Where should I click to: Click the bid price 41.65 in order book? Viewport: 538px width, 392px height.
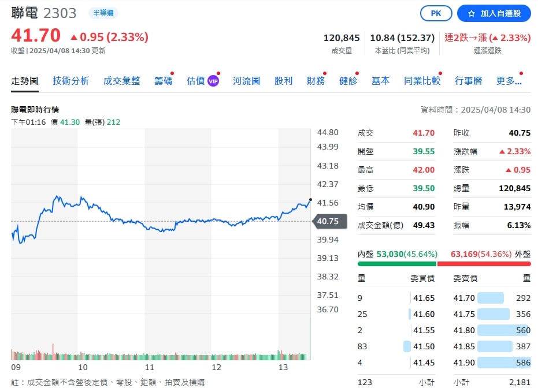(422, 297)
